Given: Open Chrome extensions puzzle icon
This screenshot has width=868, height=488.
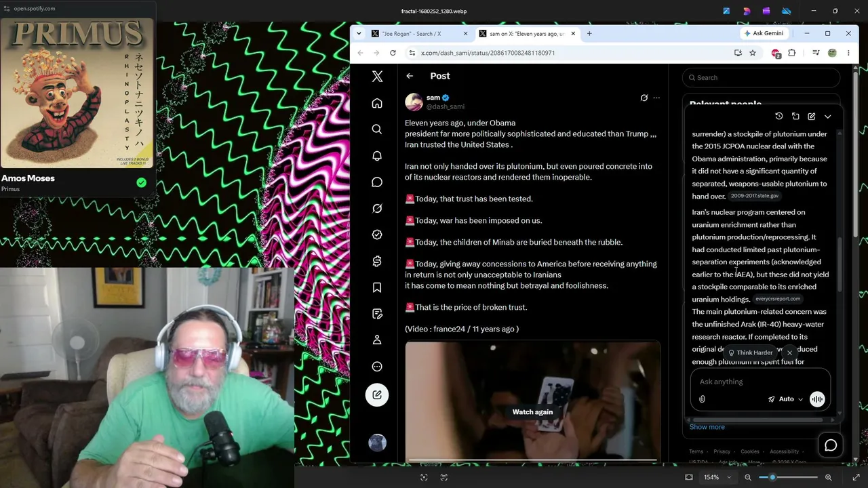Looking at the screenshot, I should (791, 53).
